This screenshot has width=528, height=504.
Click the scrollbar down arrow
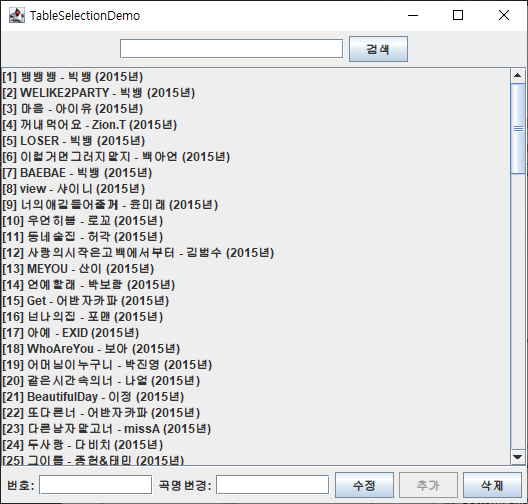pyautogui.click(x=518, y=457)
